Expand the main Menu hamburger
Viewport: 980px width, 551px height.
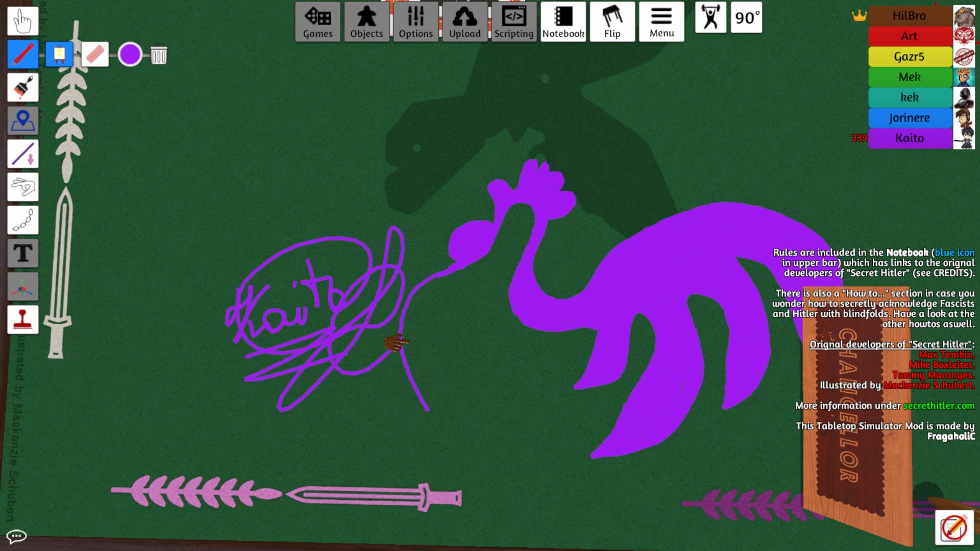[x=661, y=22]
